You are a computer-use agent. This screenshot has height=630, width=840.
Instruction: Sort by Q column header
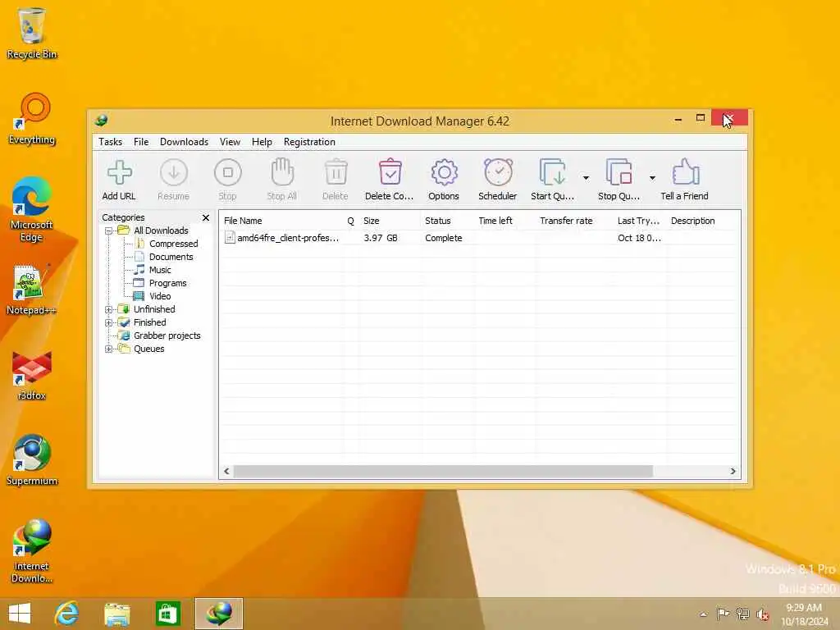click(x=351, y=221)
